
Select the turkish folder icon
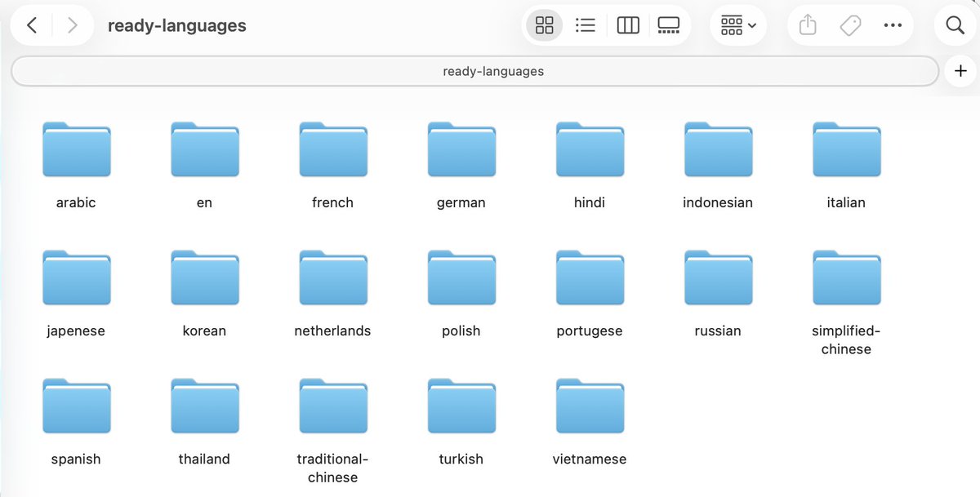pyautogui.click(x=461, y=406)
